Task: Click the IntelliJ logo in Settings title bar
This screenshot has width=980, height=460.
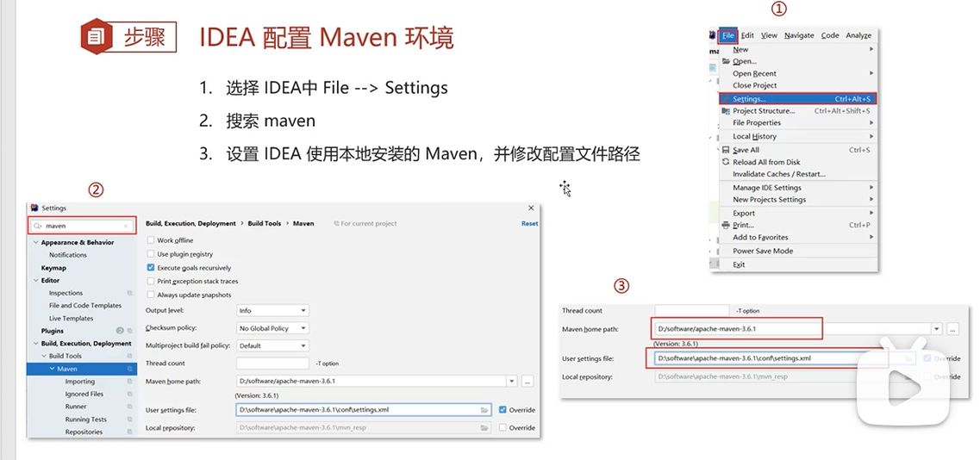Action: (x=35, y=208)
